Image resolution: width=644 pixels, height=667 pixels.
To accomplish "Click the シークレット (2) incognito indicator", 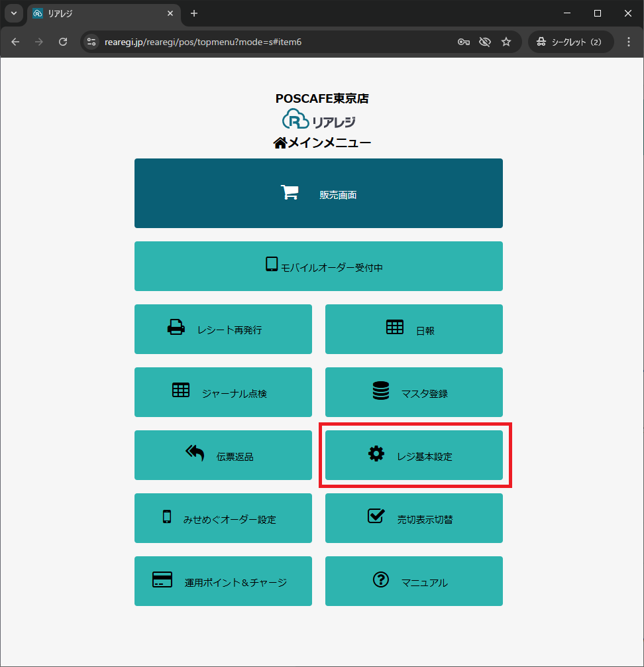I will 571,42.
